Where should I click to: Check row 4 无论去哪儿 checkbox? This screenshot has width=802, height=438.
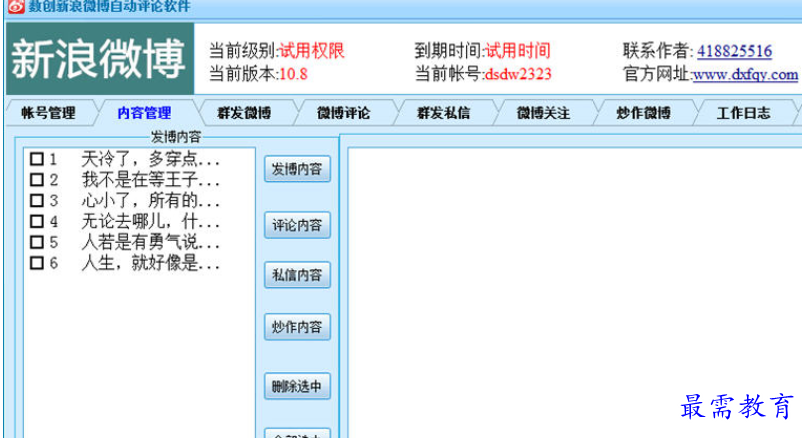[x=36, y=222]
